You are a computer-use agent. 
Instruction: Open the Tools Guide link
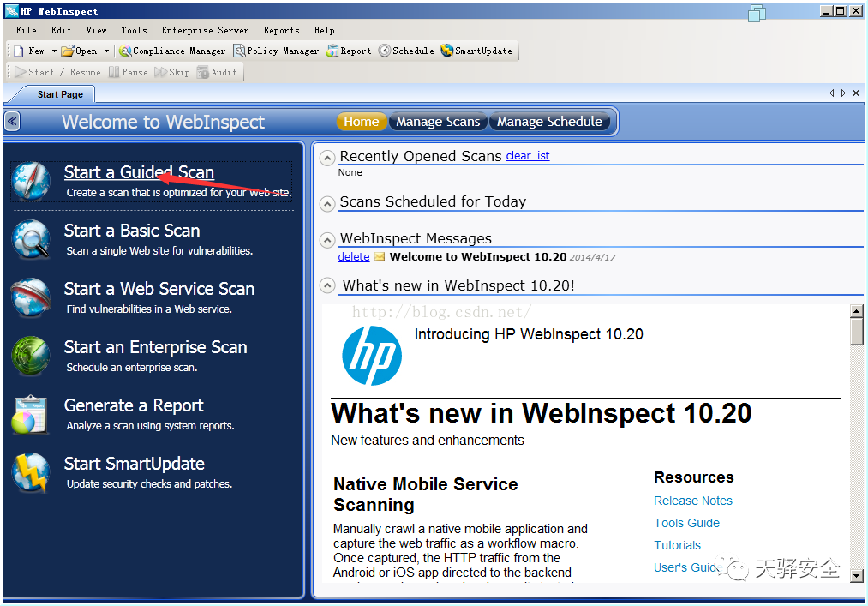point(686,523)
